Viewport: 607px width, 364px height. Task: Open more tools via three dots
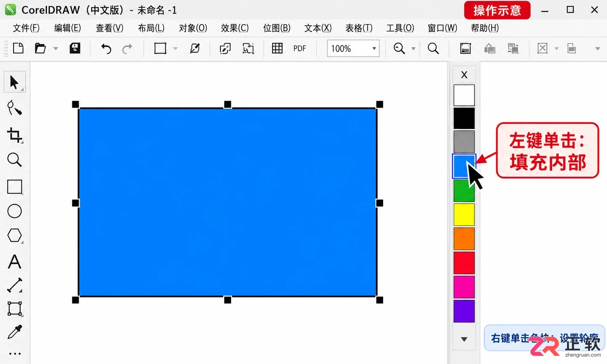(x=15, y=354)
